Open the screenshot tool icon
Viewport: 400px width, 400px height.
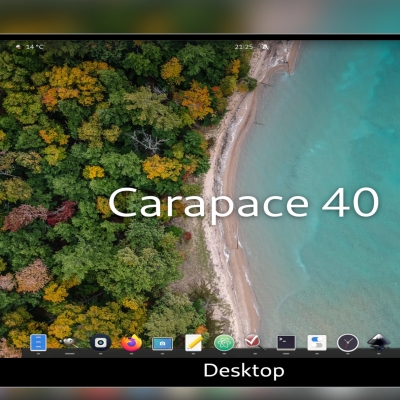click(162, 344)
